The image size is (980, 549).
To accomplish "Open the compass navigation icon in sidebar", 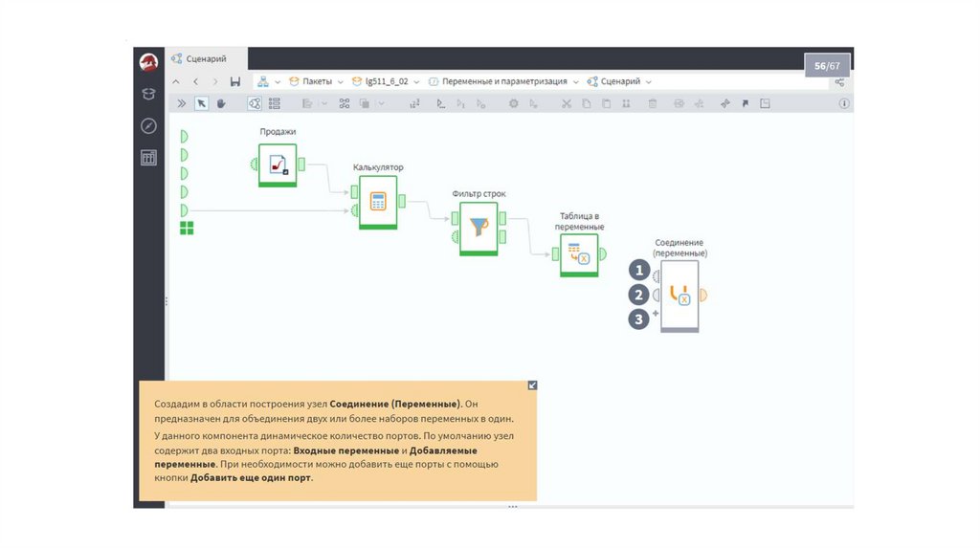I will (x=148, y=125).
